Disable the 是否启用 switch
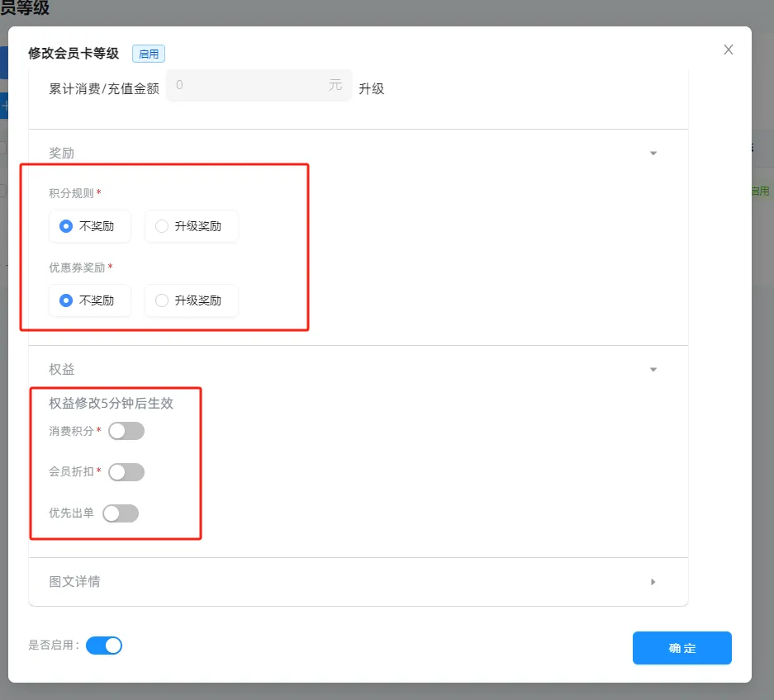 (x=104, y=646)
